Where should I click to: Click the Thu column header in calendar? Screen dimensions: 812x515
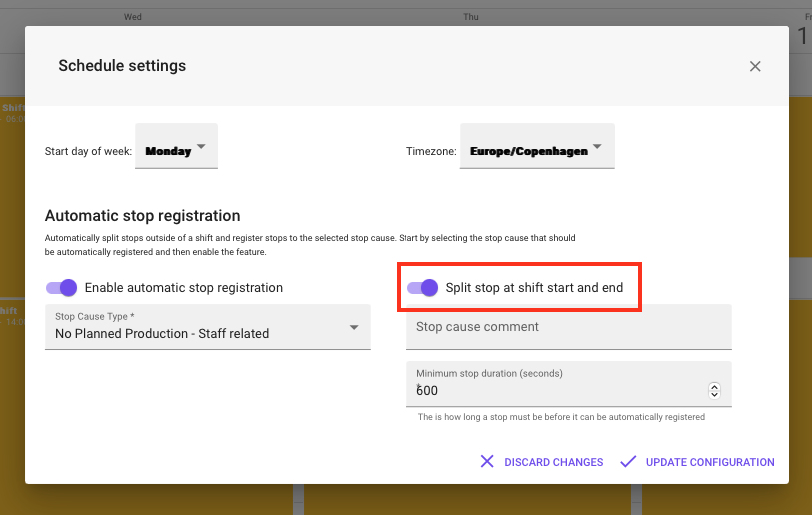pyautogui.click(x=471, y=17)
